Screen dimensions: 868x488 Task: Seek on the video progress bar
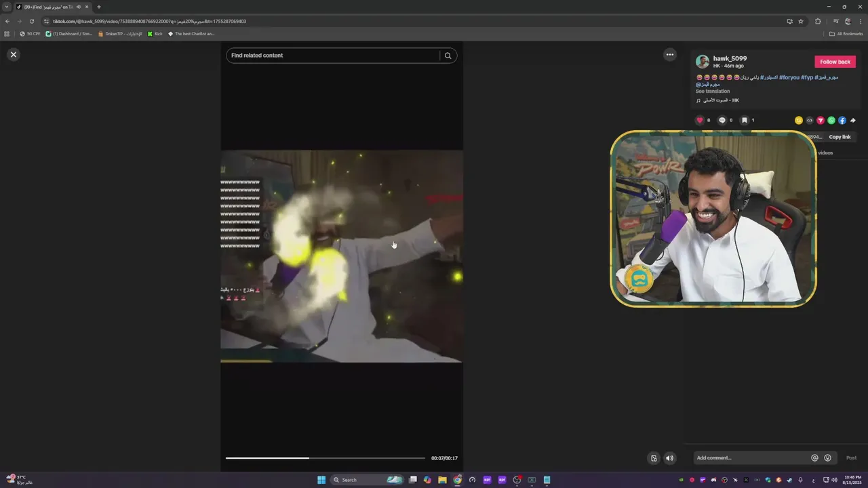coord(325,458)
